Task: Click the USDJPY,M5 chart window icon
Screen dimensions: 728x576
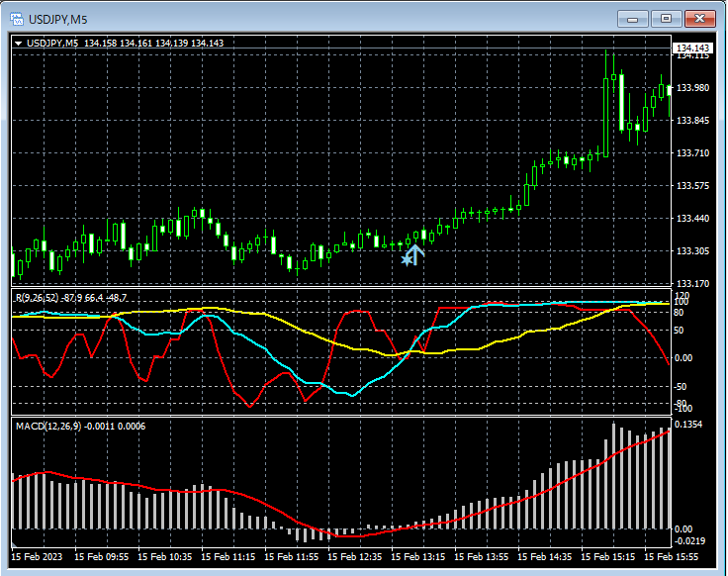Action: [17, 19]
